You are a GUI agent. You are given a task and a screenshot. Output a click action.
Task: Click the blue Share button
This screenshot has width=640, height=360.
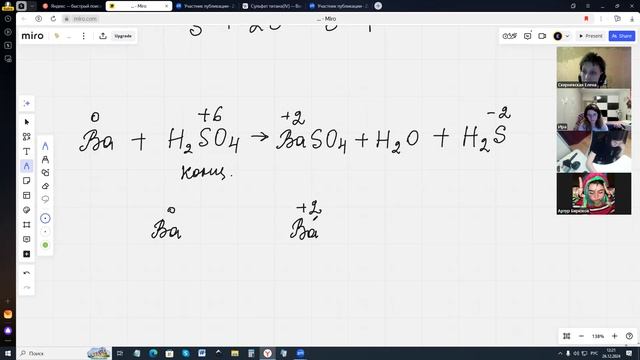point(622,36)
